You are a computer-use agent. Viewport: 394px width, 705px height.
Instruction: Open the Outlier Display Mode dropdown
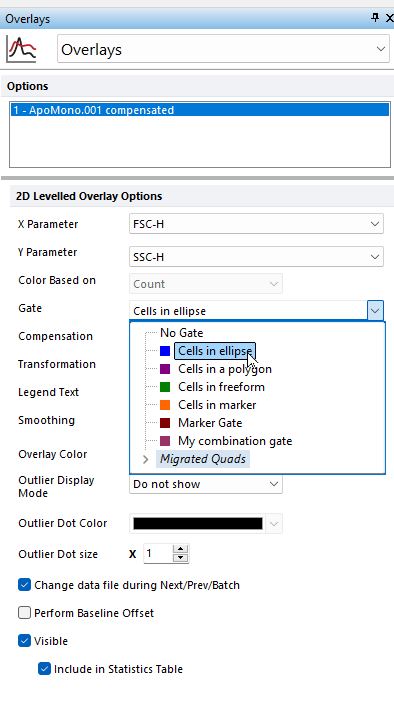click(x=206, y=484)
